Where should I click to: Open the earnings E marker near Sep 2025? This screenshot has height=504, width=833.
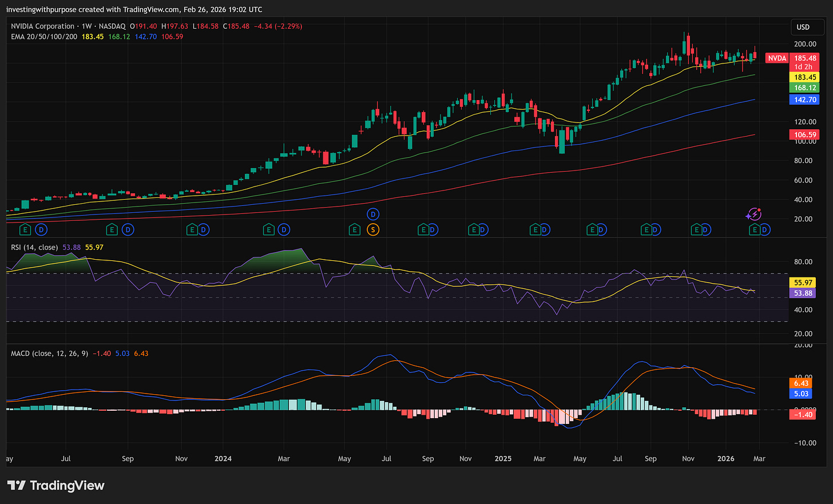point(646,229)
